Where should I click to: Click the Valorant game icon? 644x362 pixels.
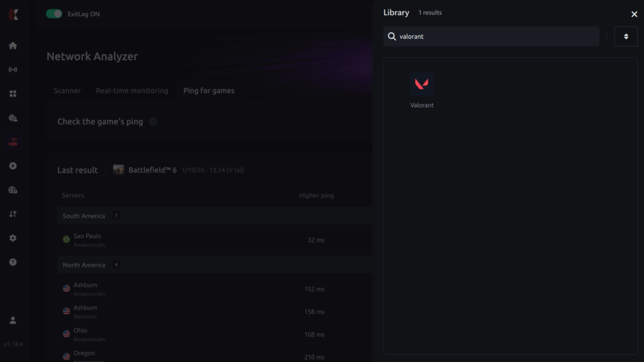(x=421, y=84)
